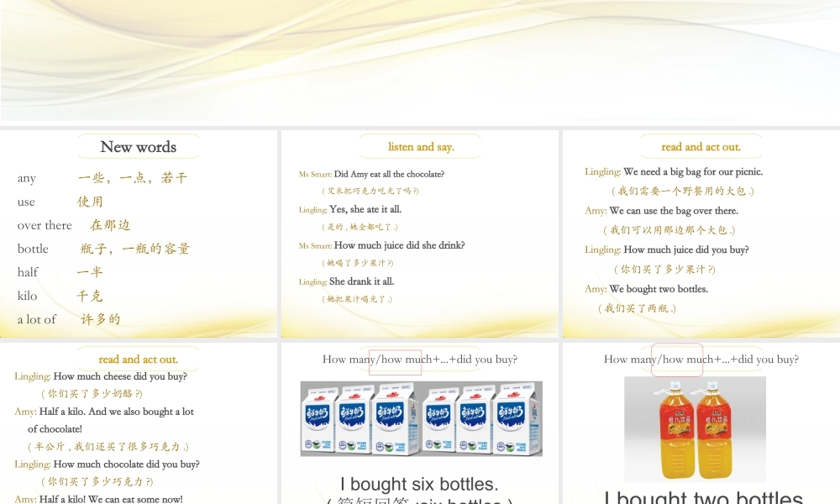
Task: Click the red highlight box on the juice slide
Action: point(677,360)
